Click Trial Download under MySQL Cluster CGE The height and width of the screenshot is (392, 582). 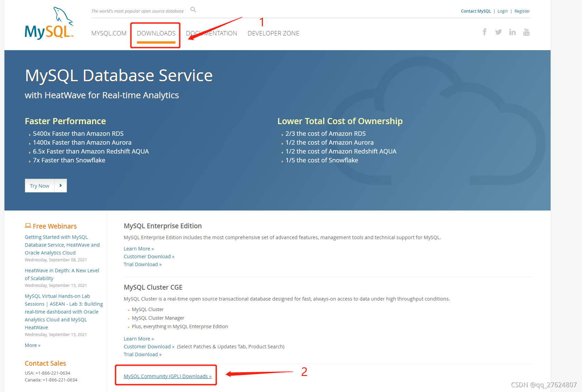(x=142, y=354)
